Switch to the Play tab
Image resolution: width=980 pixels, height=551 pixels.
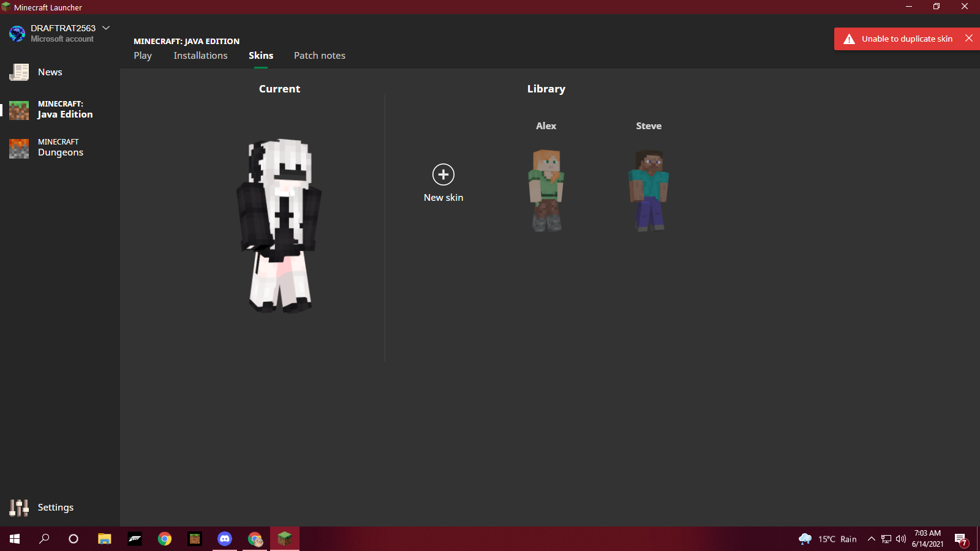tap(143, 56)
